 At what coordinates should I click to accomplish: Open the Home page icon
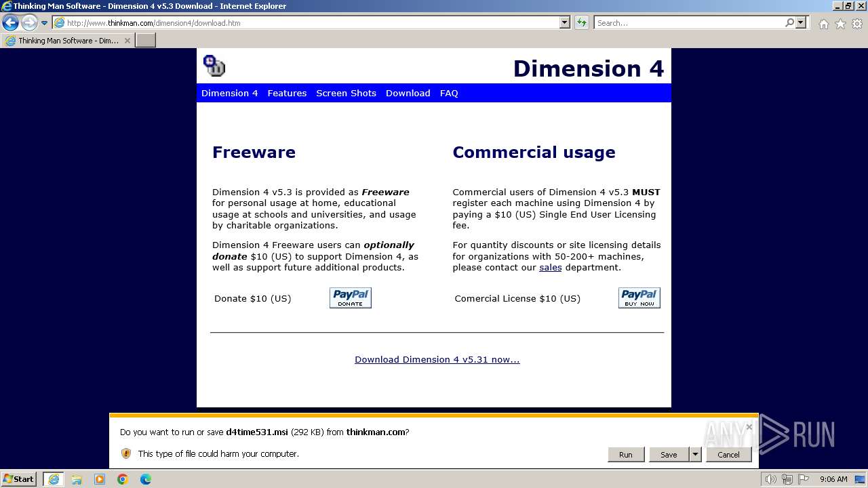tap(823, 24)
